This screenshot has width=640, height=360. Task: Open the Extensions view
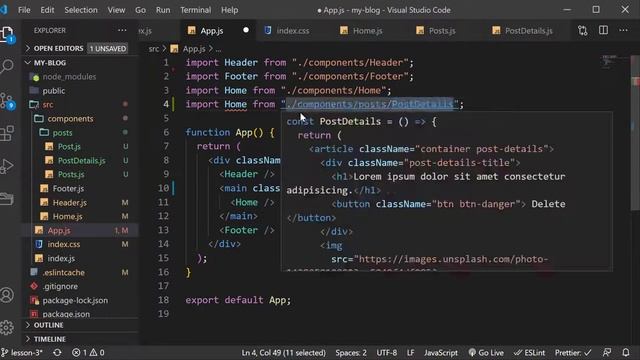coord(7,133)
